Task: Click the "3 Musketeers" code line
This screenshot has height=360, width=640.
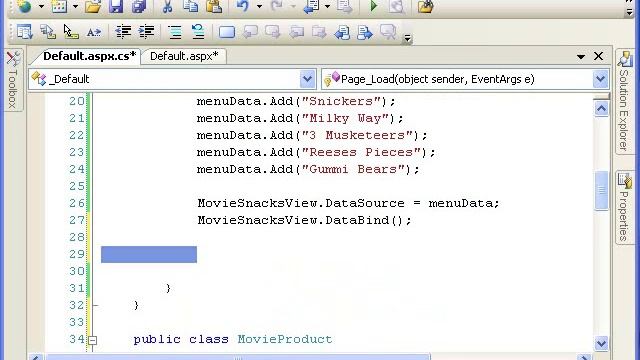Action: tap(312, 135)
